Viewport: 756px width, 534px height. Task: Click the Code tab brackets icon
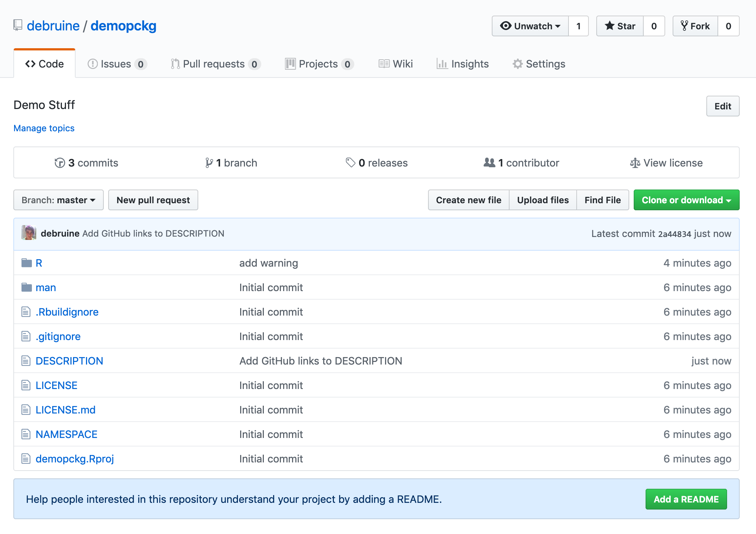point(30,64)
